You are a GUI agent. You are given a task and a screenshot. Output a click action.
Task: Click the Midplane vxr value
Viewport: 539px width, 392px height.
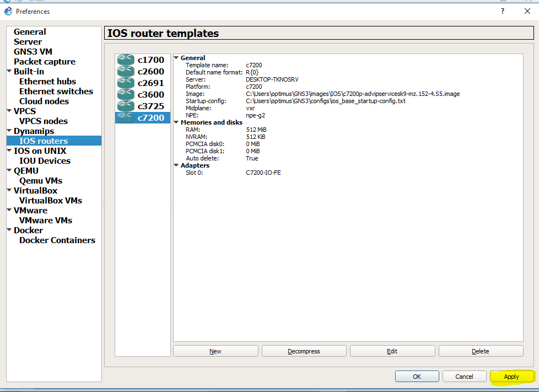point(250,108)
